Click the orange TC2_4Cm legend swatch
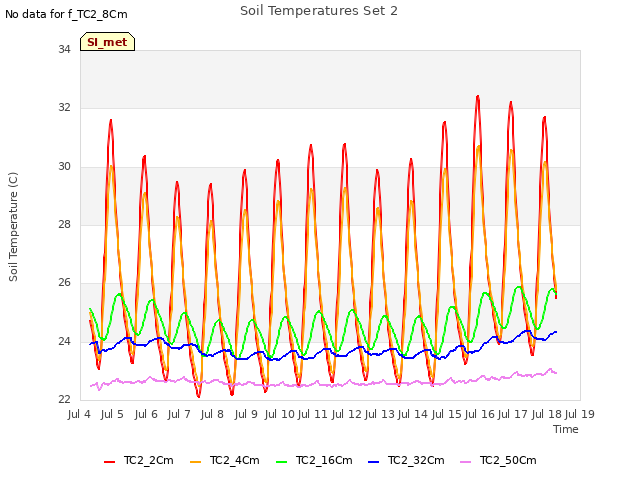The width and height of the screenshot is (640, 480). (196, 462)
